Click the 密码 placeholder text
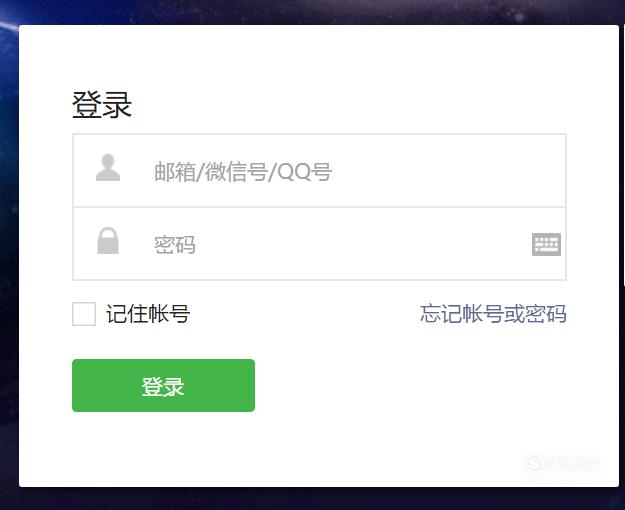This screenshot has width=625, height=510. pyautogui.click(x=175, y=244)
